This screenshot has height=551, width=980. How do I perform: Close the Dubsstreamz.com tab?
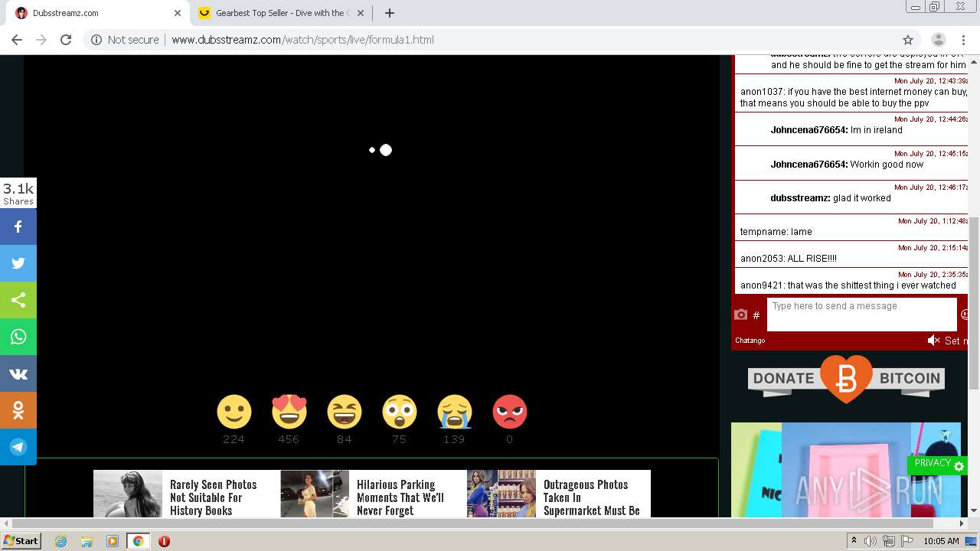click(178, 13)
